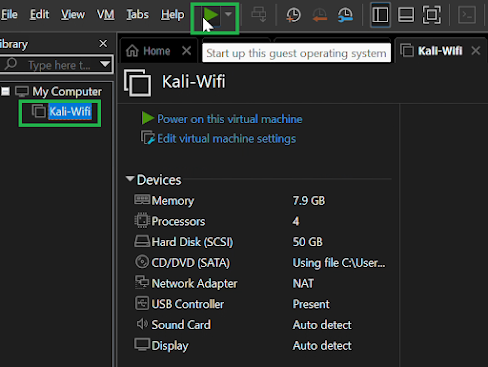Click the Home tab house icon
Screen dimensions: 488x367
coord(132,51)
